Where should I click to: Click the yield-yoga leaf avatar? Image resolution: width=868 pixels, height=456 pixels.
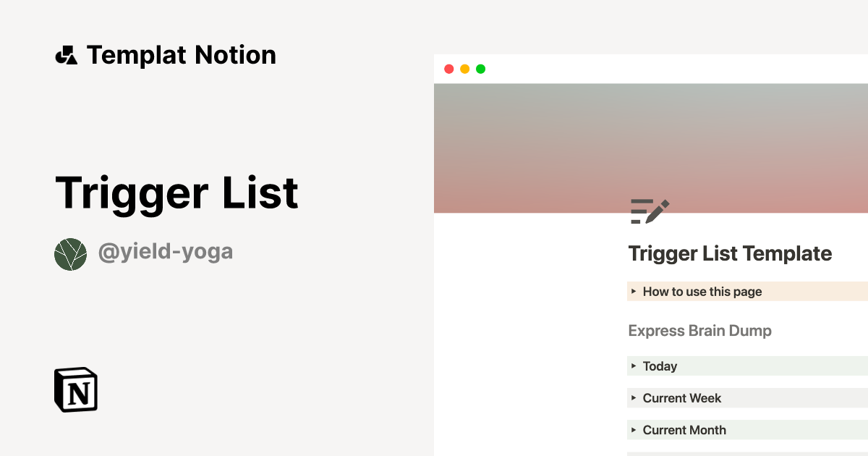tap(70, 253)
